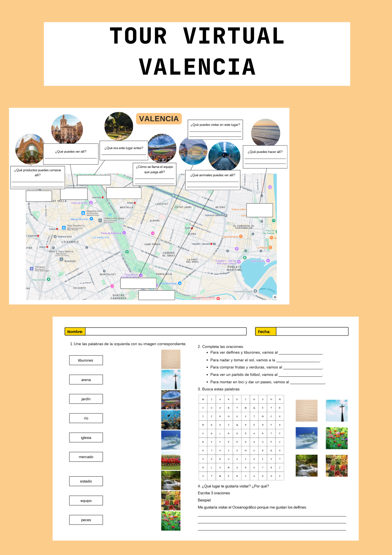Click the 'mercado' word box
392x555 pixels.
(86, 457)
